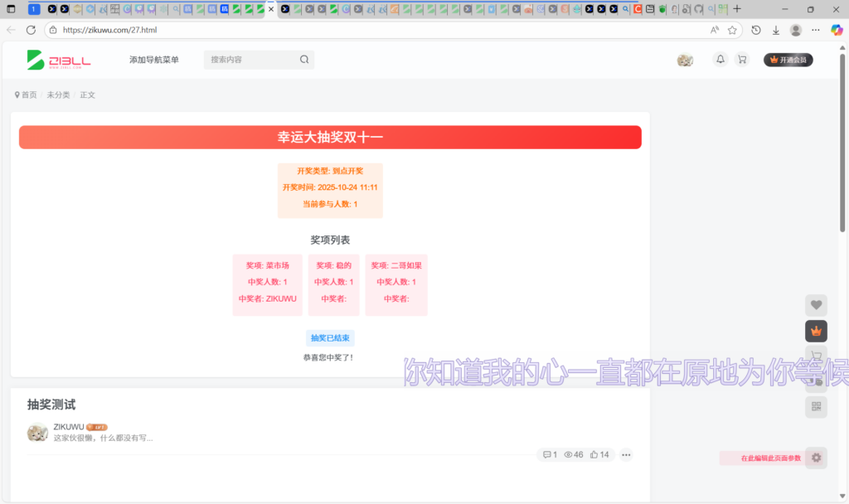Open the browser settings ellipsis menu
The image size is (849, 504).
click(815, 30)
